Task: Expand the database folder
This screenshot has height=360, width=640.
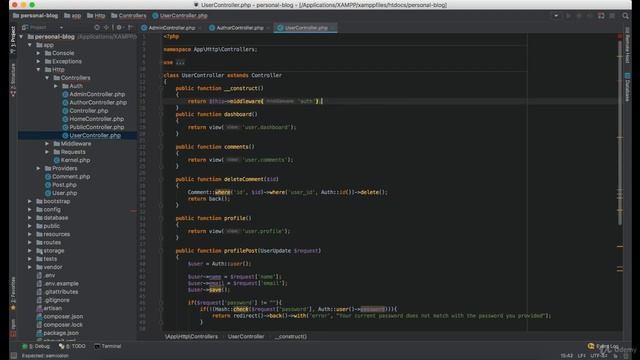Action: (30, 218)
